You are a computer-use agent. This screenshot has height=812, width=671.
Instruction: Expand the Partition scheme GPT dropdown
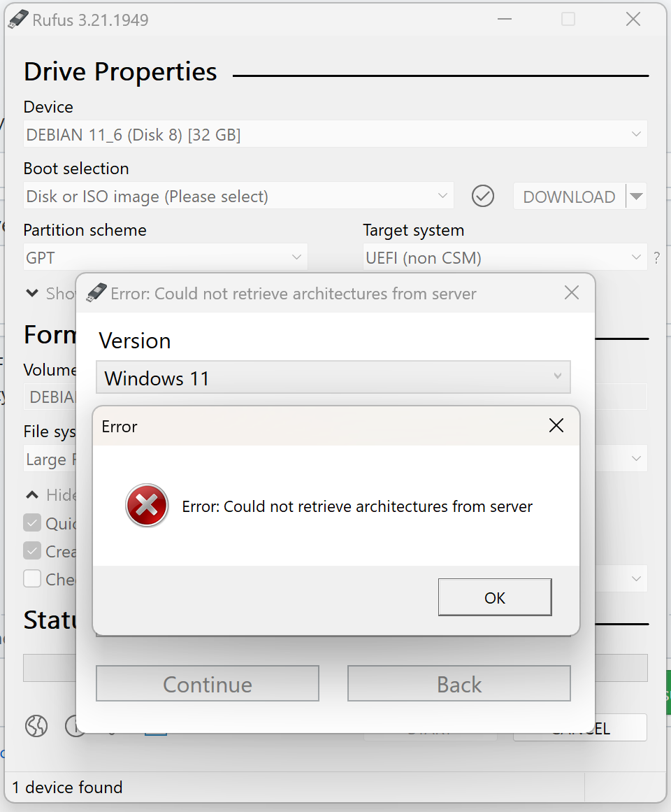(x=165, y=258)
